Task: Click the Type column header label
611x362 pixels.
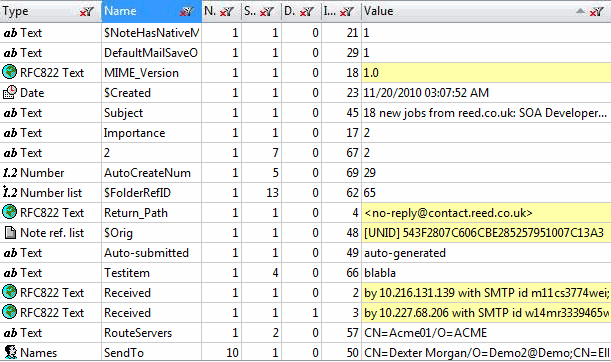Action: click(x=16, y=11)
